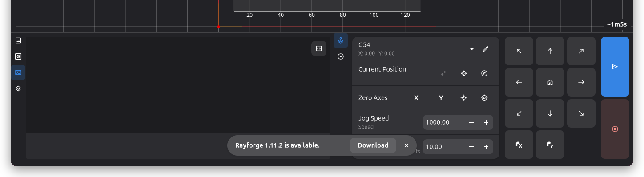Zero the X axis
This screenshot has height=177, width=644.
click(x=416, y=98)
